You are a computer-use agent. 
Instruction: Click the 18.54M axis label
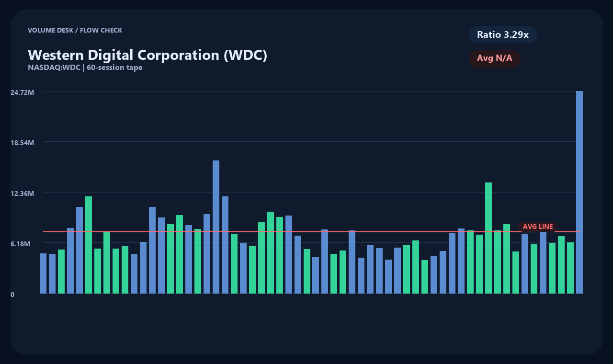23,143
